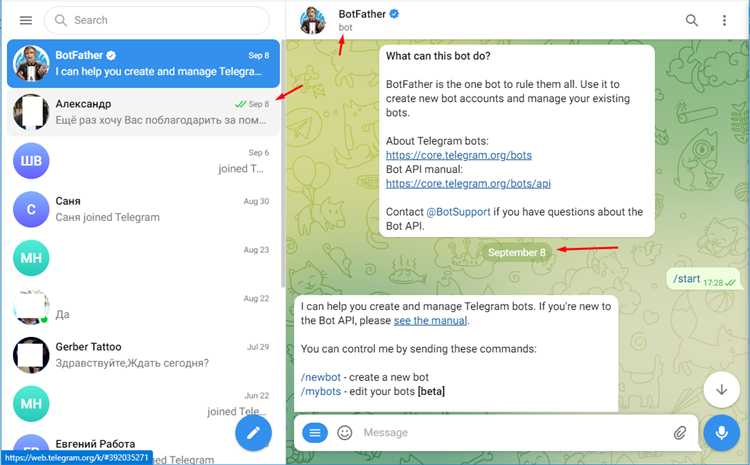Image resolution: width=750 pixels, height=465 pixels.
Task: Open the chat with message Да
Action: 143,306
